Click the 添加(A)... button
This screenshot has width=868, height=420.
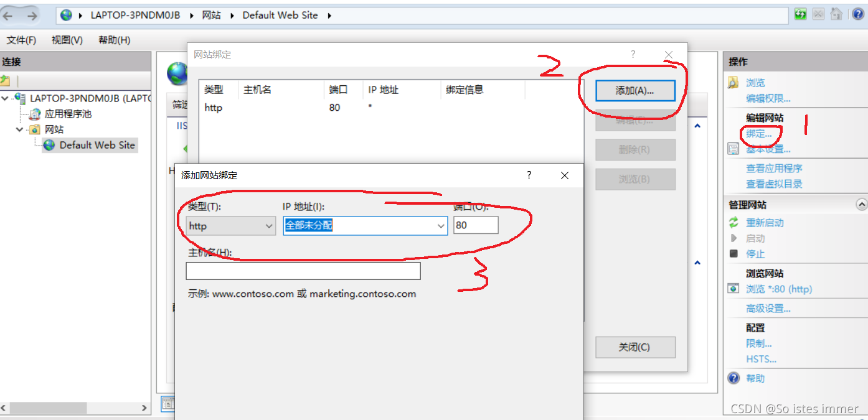pos(635,91)
